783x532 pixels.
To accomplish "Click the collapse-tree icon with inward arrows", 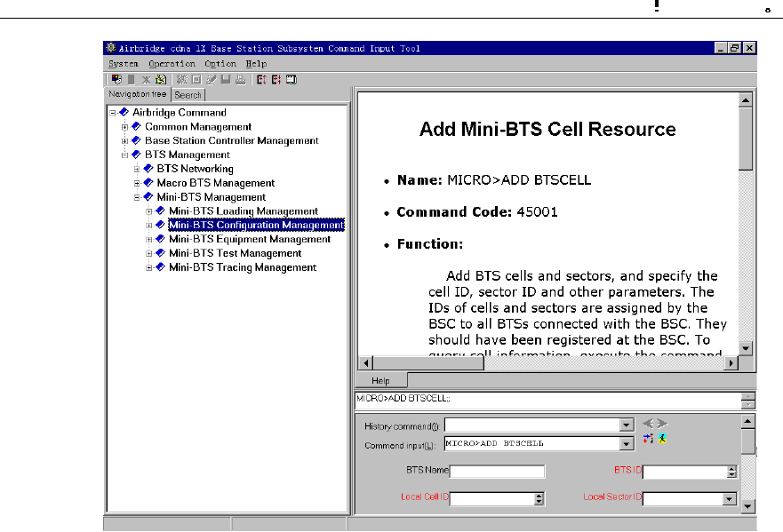I will click(x=276, y=79).
